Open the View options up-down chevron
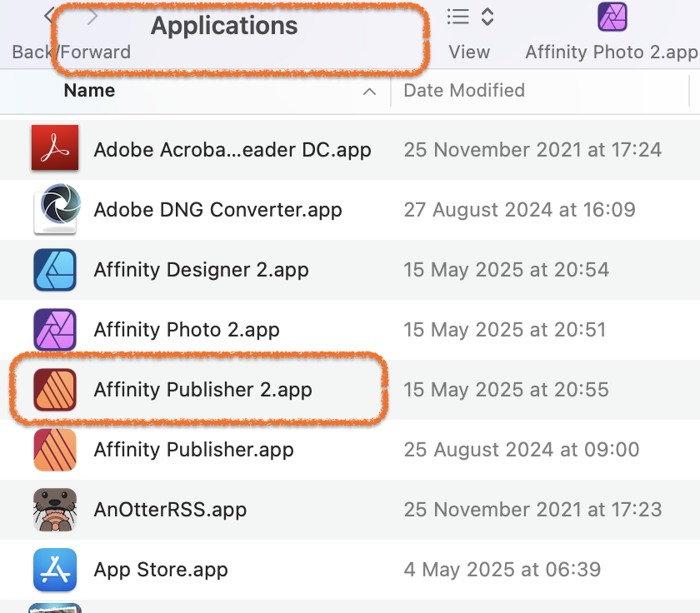Image resolution: width=700 pixels, height=613 pixels. (x=487, y=17)
